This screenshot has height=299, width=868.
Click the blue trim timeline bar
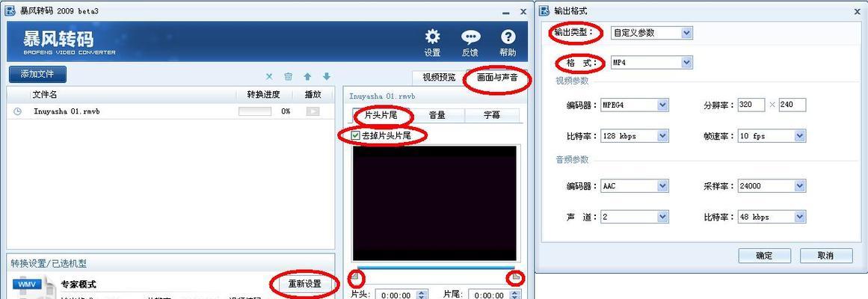434,268
